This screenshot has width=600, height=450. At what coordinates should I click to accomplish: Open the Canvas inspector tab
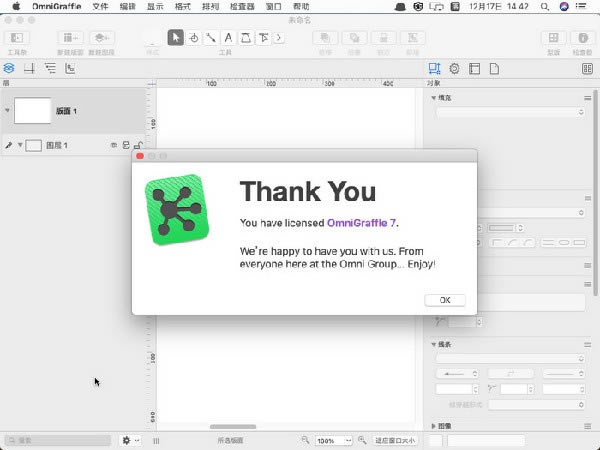click(474, 68)
